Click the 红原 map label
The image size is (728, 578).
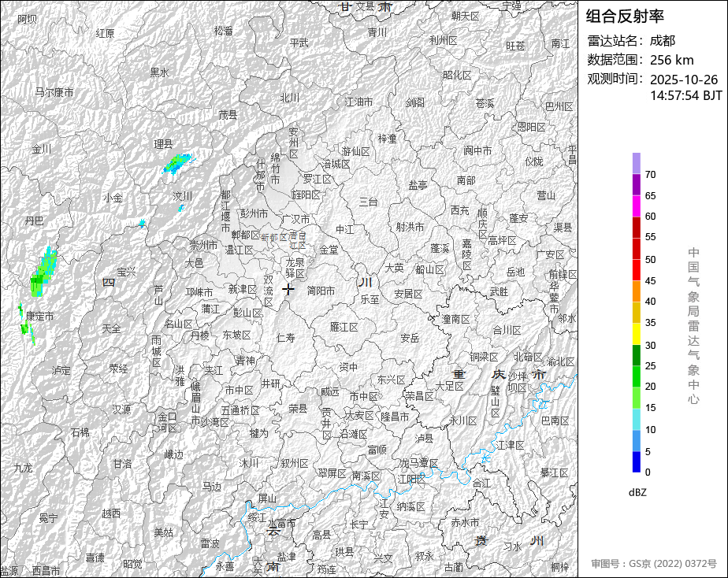[x=105, y=33]
